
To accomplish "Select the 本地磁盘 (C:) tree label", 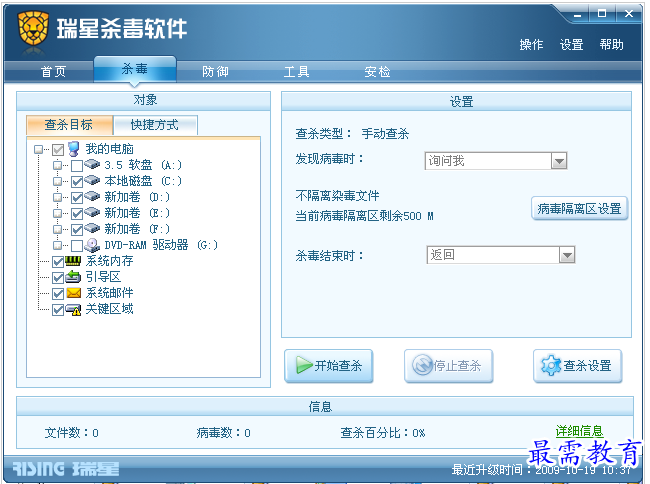I will point(143,181).
